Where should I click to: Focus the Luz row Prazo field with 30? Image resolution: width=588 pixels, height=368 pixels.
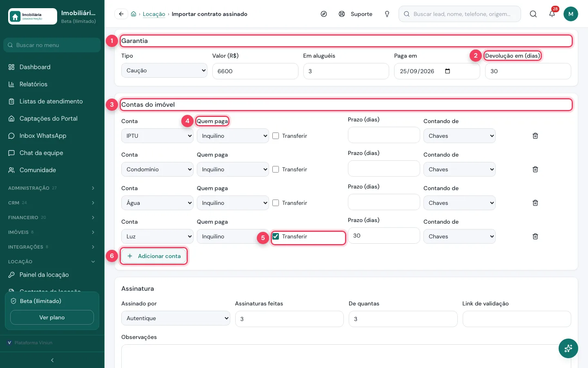(384, 236)
